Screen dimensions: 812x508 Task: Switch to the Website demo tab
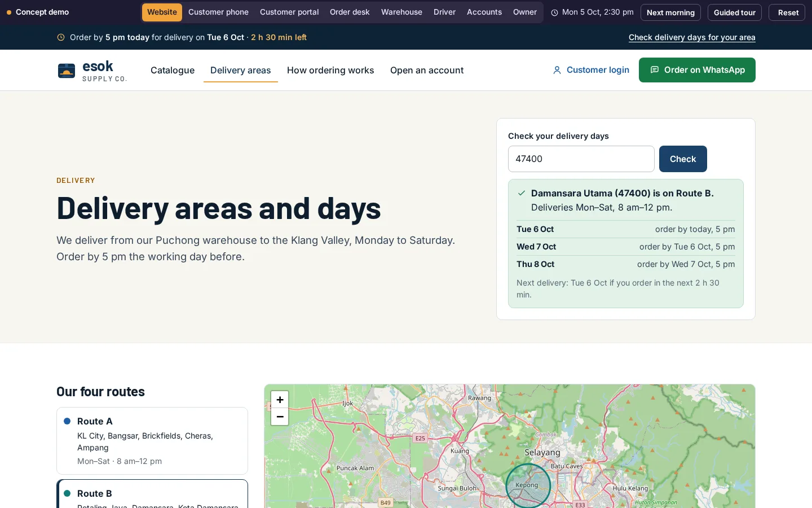[162, 12]
